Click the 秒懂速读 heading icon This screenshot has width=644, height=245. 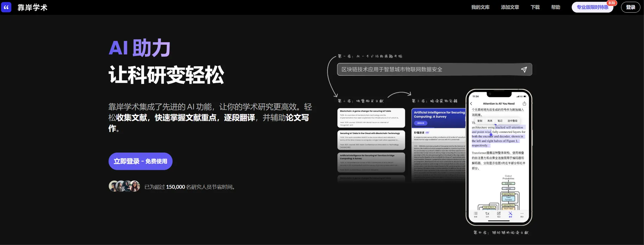click(x=427, y=133)
